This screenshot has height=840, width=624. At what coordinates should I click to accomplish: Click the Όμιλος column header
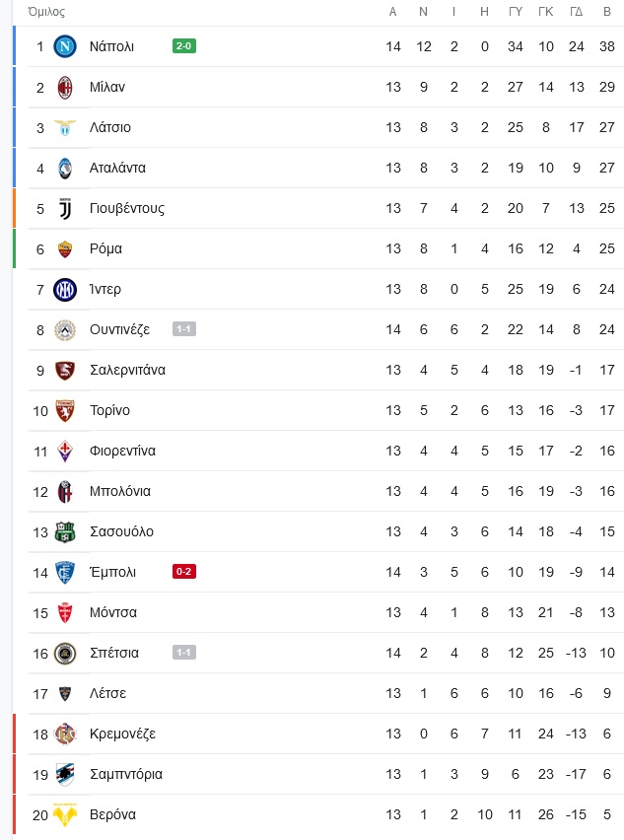tap(46, 12)
